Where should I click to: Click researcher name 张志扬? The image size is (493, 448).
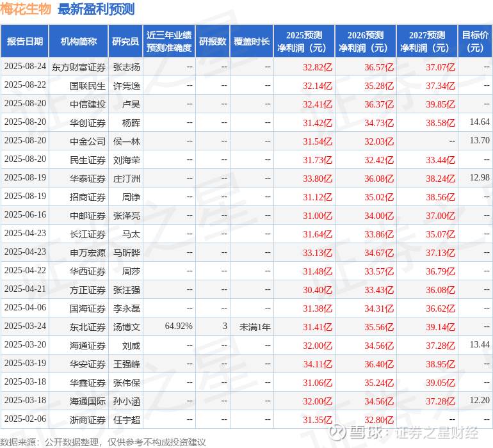[x=126, y=67]
